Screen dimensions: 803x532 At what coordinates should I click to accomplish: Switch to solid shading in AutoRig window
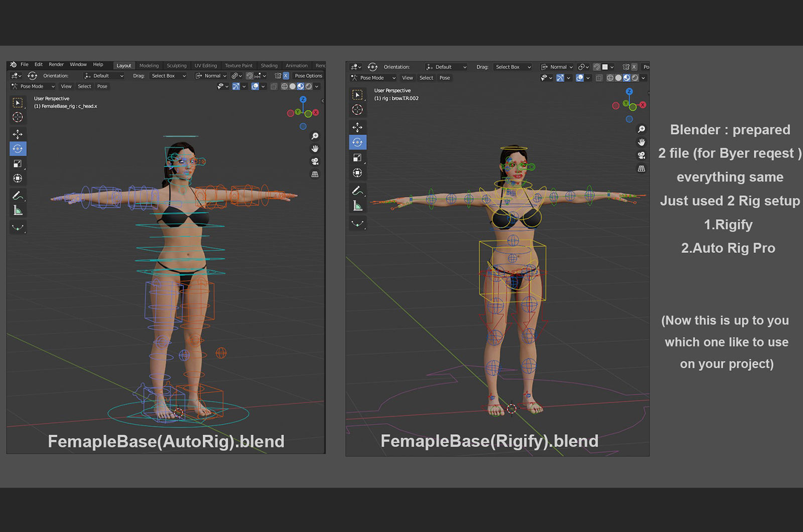[x=293, y=86]
